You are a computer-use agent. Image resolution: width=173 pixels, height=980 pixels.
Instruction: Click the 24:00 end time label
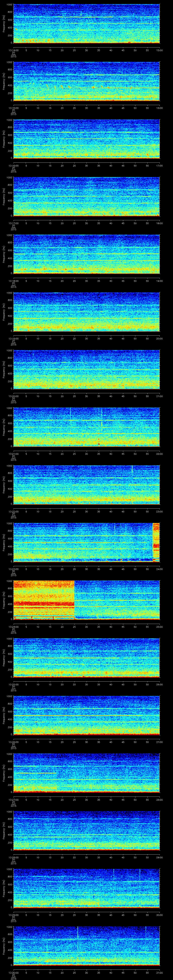click(x=160, y=569)
